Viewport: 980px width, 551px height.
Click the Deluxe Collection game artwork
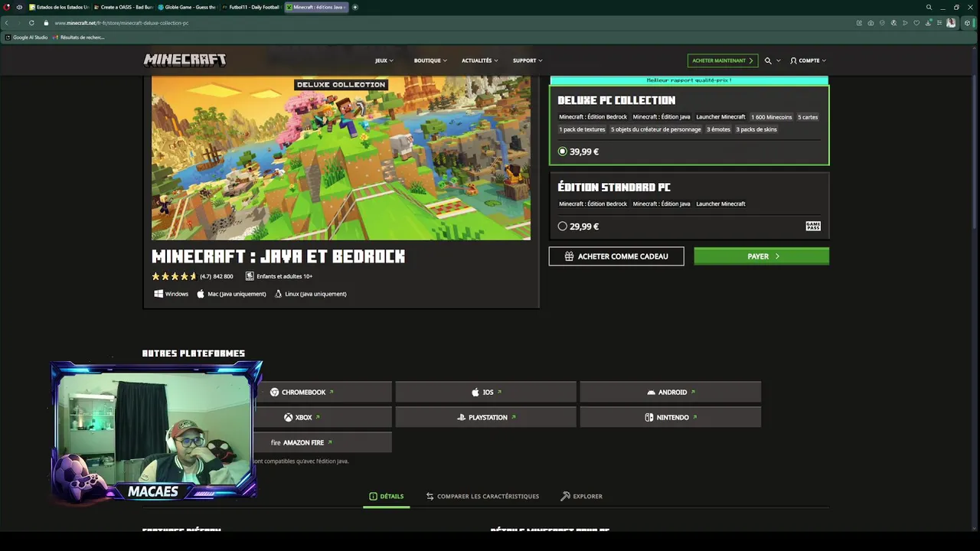[x=341, y=158]
